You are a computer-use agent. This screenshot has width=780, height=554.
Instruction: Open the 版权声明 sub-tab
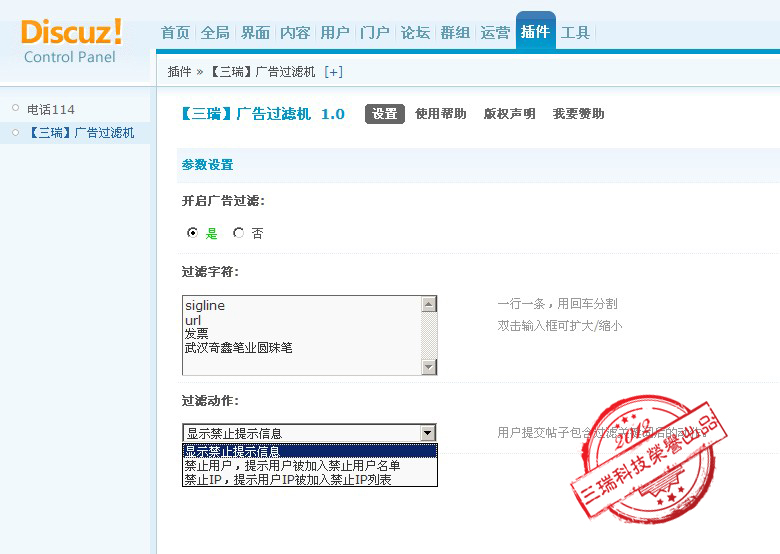pos(509,114)
